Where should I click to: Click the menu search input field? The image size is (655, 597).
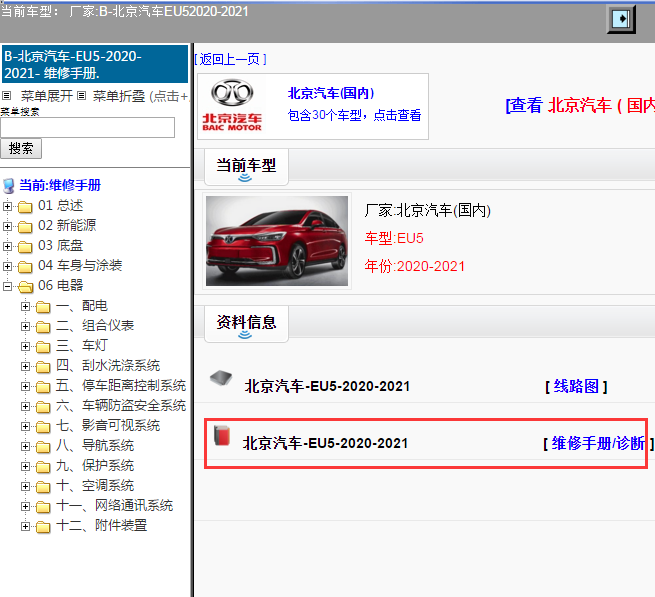(87, 127)
